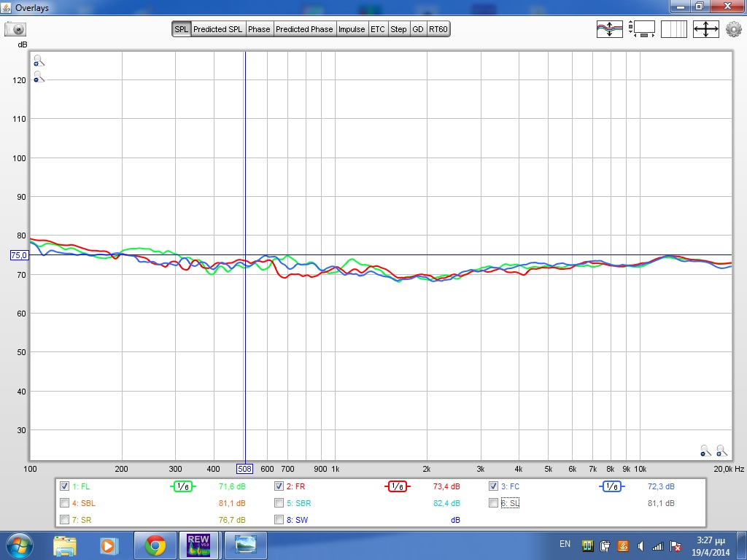Uncheck the 3: FC trace checkbox
747x560 pixels.
494,486
